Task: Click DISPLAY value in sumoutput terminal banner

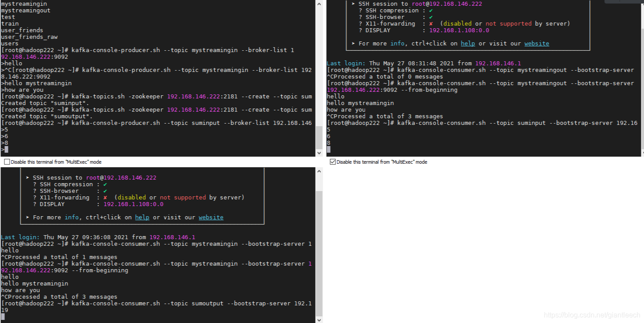Action: [x=133, y=204]
